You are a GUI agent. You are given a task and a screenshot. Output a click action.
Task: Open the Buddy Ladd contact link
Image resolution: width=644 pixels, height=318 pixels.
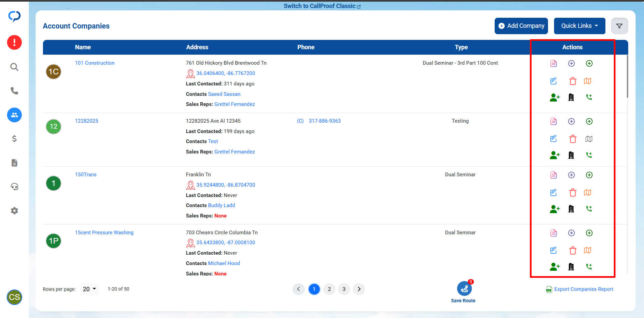pyautogui.click(x=221, y=205)
